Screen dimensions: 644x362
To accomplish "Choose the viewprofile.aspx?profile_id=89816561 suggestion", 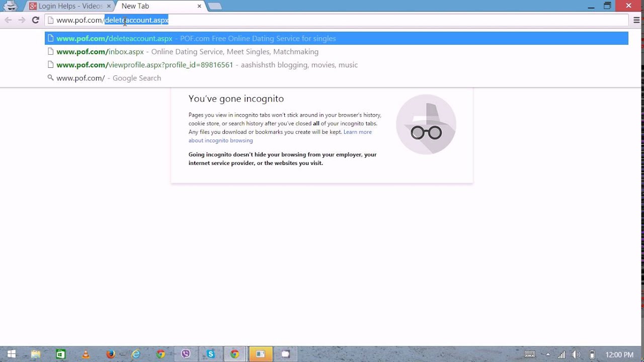I will [336, 65].
